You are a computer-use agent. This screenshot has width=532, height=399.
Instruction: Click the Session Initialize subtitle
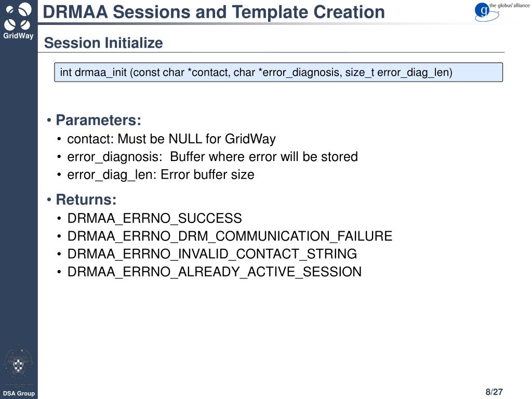point(103,43)
